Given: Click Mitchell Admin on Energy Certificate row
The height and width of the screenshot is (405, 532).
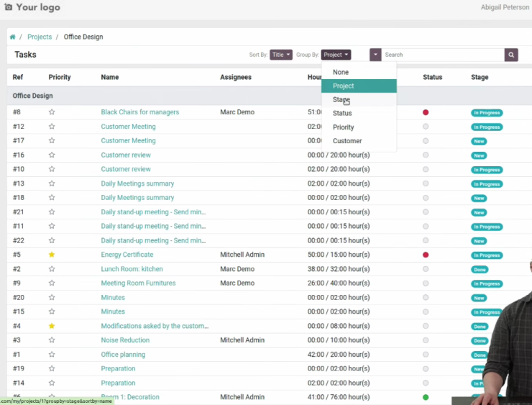Looking at the screenshot, I should (x=242, y=255).
